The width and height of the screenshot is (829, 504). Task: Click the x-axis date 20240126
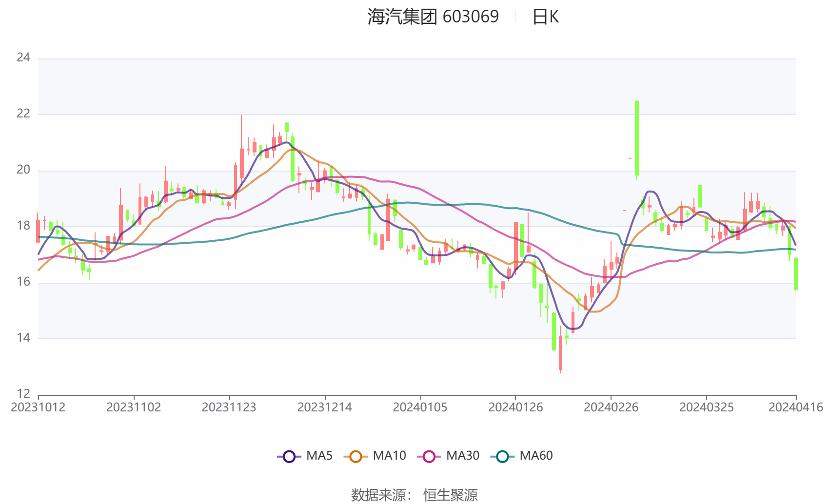[516, 407]
